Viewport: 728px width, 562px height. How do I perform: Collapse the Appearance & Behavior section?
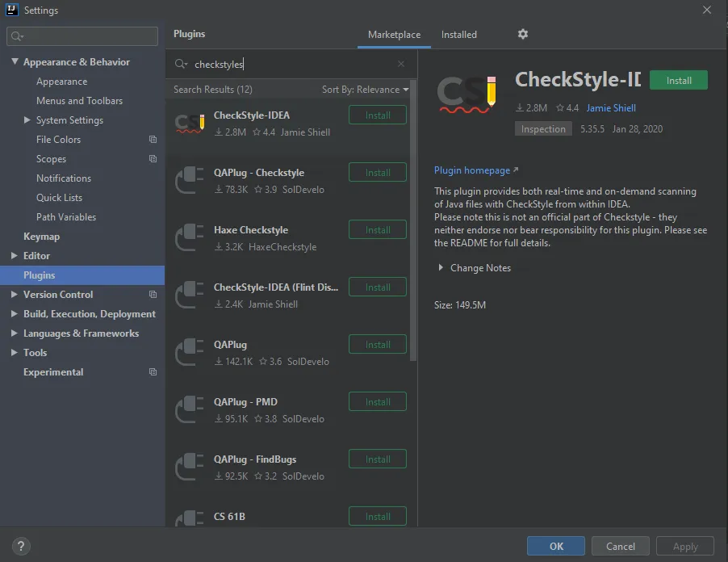[15, 61]
